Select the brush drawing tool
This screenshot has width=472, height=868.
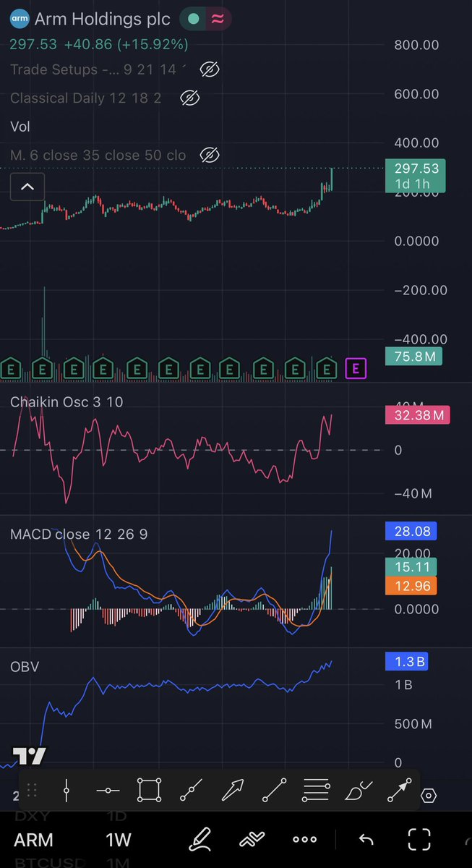(359, 791)
